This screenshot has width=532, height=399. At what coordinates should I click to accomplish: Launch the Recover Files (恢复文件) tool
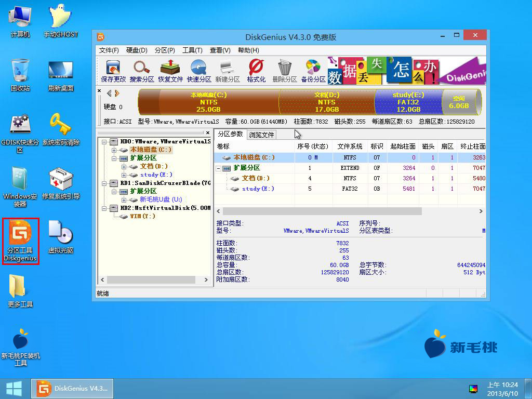click(170, 71)
